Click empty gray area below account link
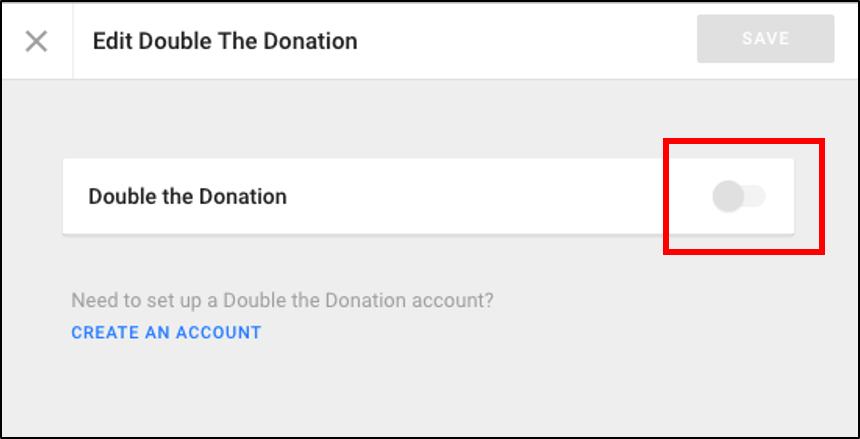The image size is (860, 439). pyautogui.click(x=430, y=395)
